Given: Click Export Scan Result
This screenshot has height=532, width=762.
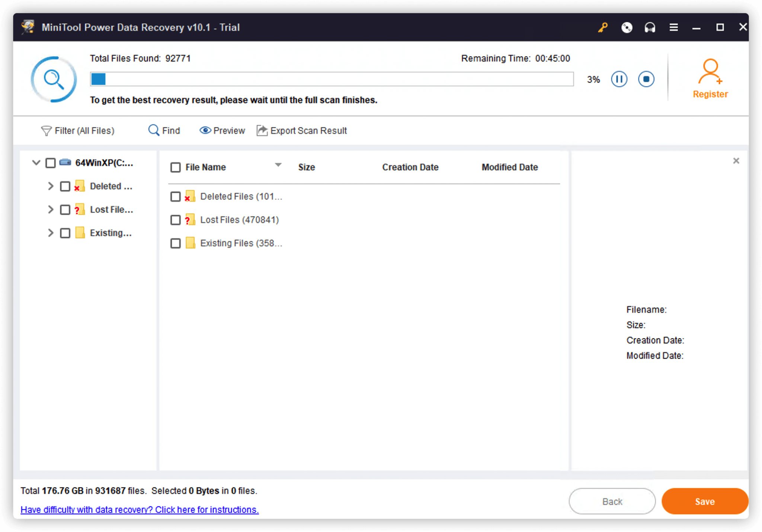Looking at the screenshot, I should (x=301, y=130).
